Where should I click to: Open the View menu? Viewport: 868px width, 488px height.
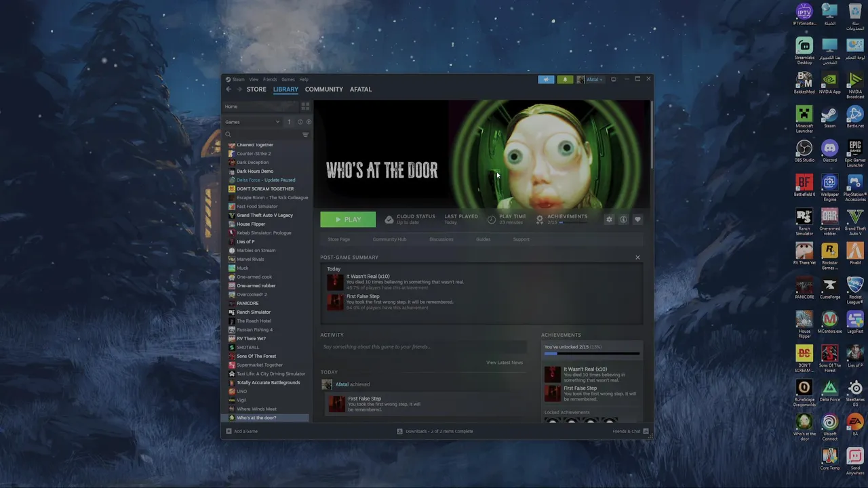254,79
